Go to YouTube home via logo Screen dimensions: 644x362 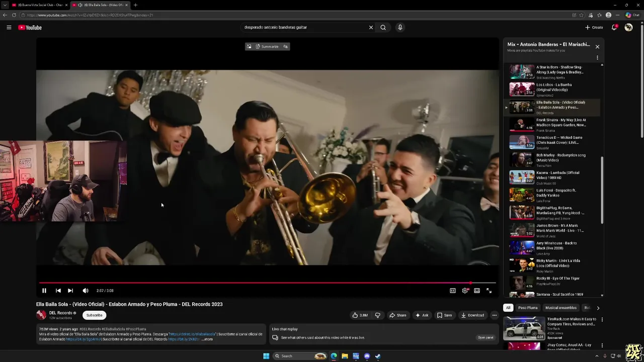pos(30,28)
